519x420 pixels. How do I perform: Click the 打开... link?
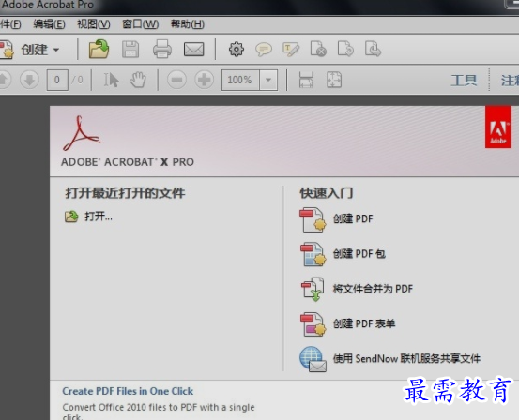coord(99,217)
